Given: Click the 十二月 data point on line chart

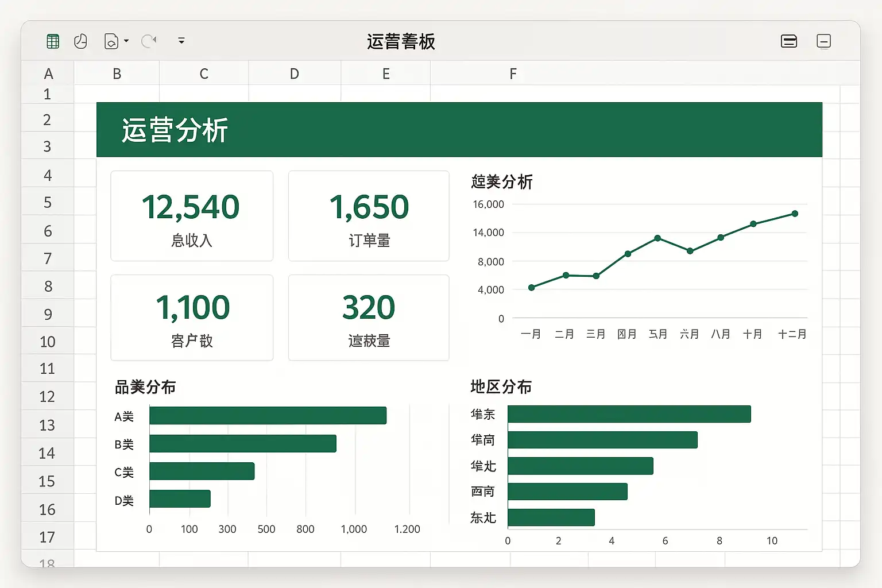Looking at the screenshot, I should pos(795,214).
